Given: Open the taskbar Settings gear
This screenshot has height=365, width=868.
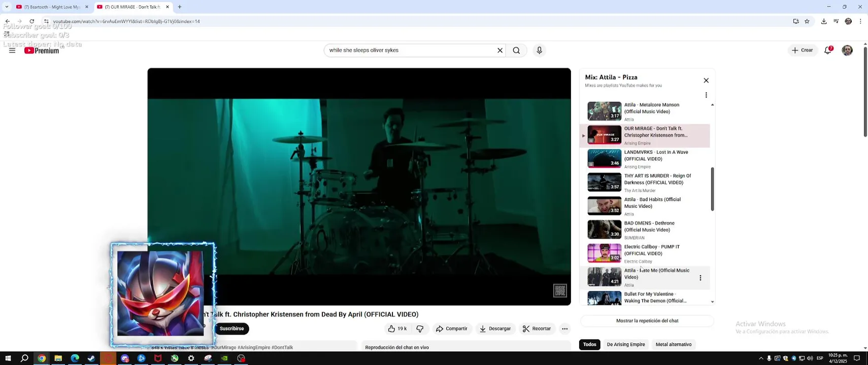Looking at the screenshot, I should click(x=191, y=358).
